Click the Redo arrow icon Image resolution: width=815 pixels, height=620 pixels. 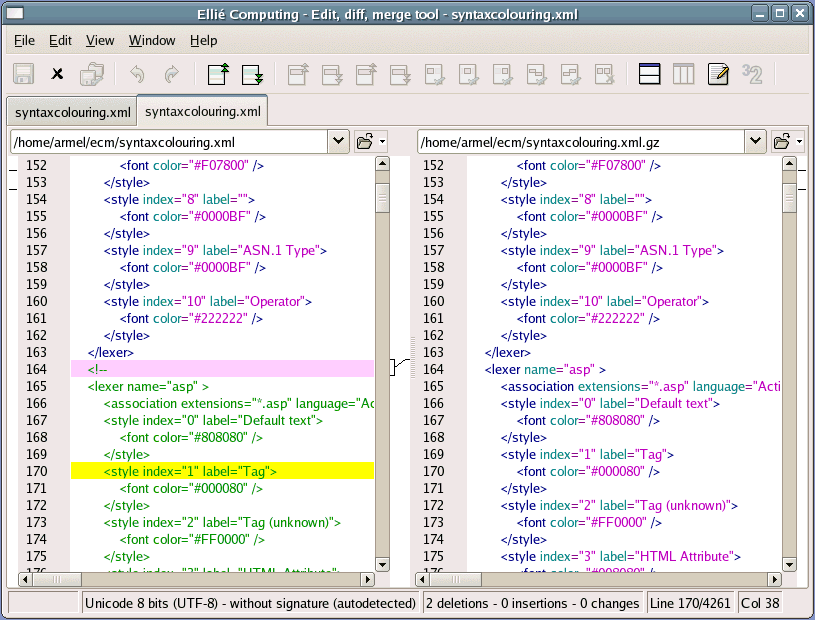tap(171, 74)
